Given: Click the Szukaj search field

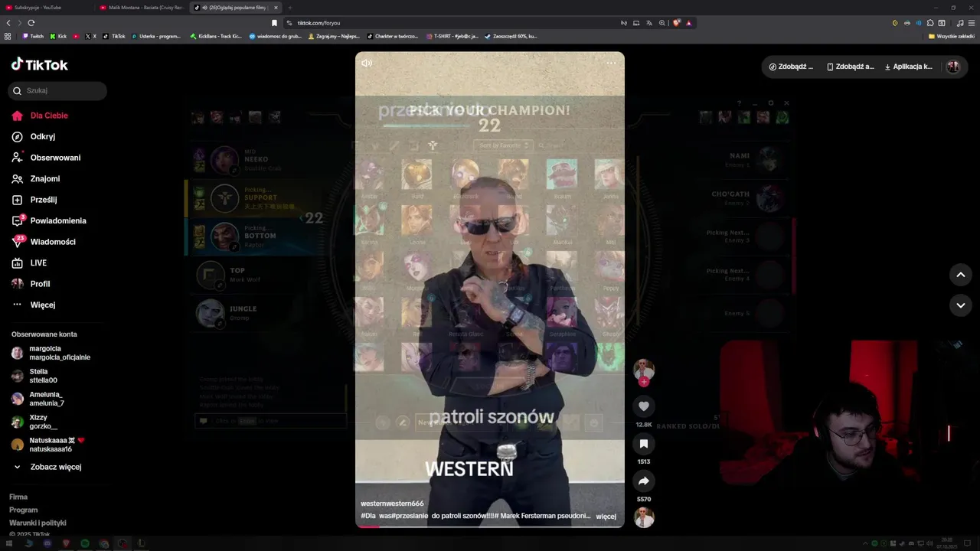Looking at the screenshot, I should [x=57, y=90].
